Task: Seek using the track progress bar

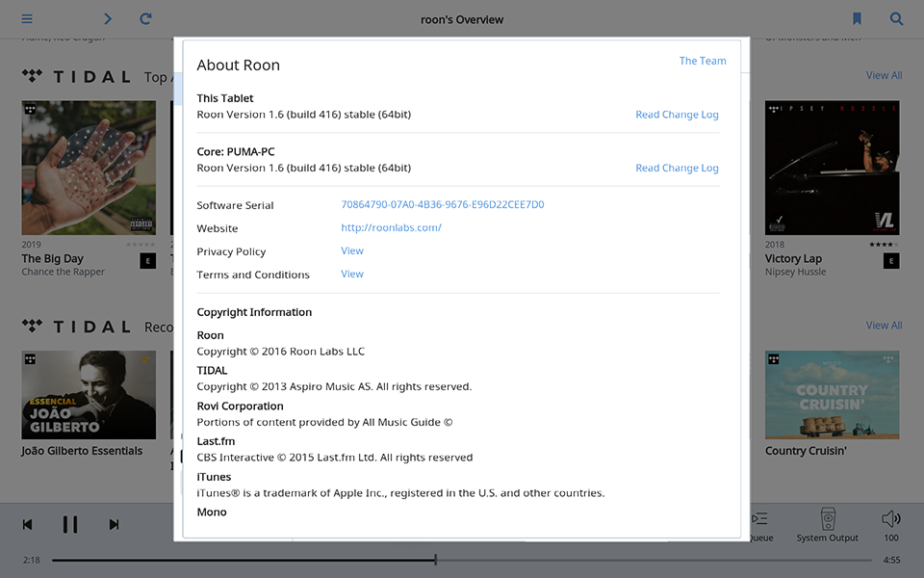Action: click(x=461, y=560)
